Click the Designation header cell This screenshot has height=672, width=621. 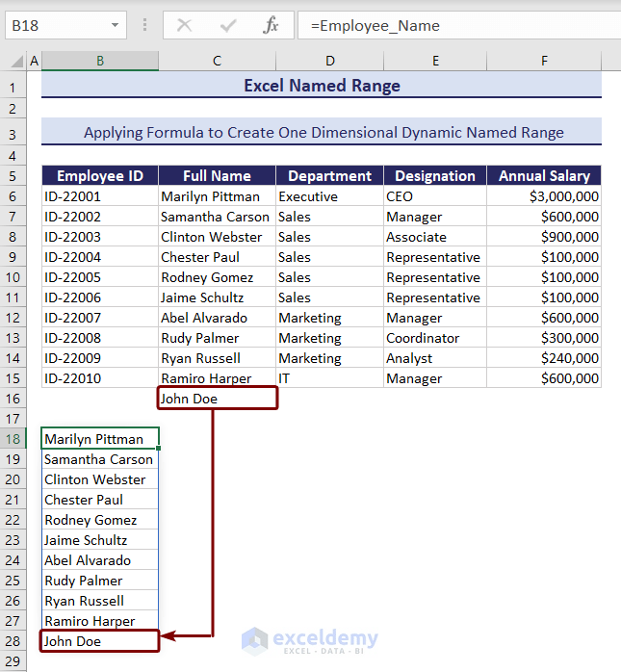pyautogui.click(x=435, y=176)
